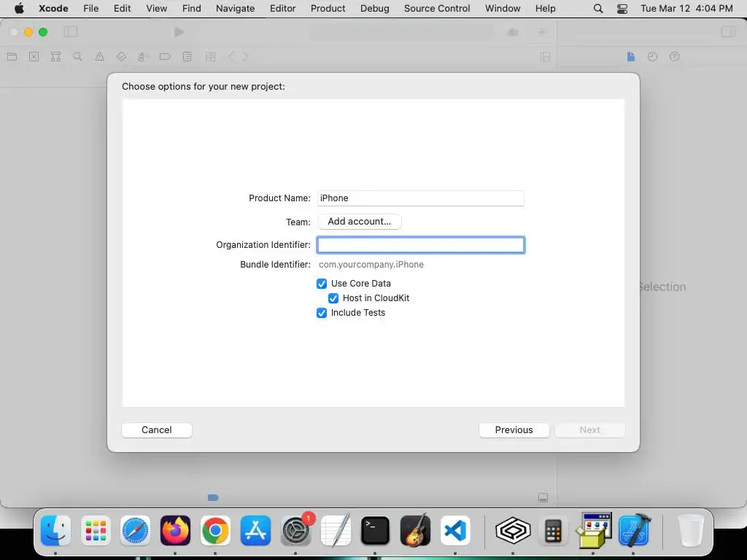Click the add editor split icon
This screenshot has height=560, width=747.
tap(546, 57)
